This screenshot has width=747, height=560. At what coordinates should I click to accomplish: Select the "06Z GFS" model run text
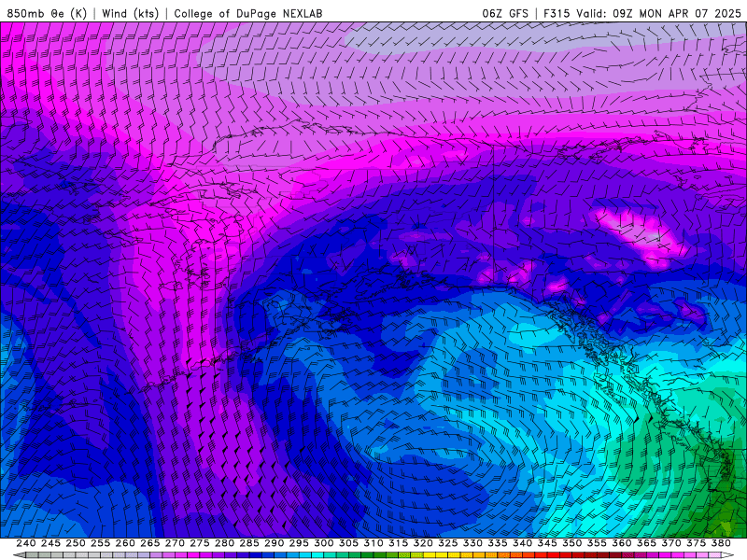pos(505,13)
